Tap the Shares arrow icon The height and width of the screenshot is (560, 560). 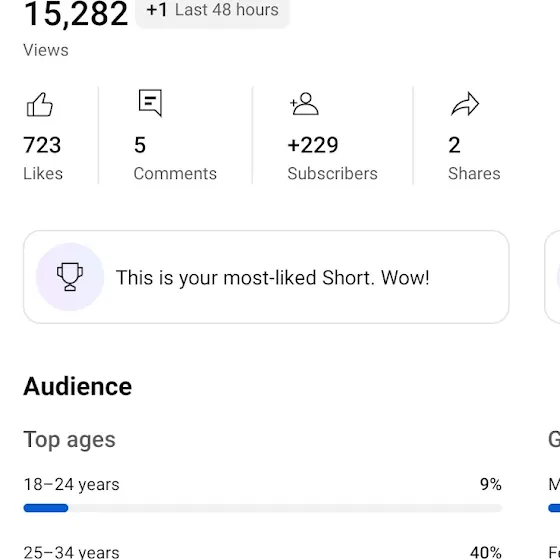coord(465,104)
